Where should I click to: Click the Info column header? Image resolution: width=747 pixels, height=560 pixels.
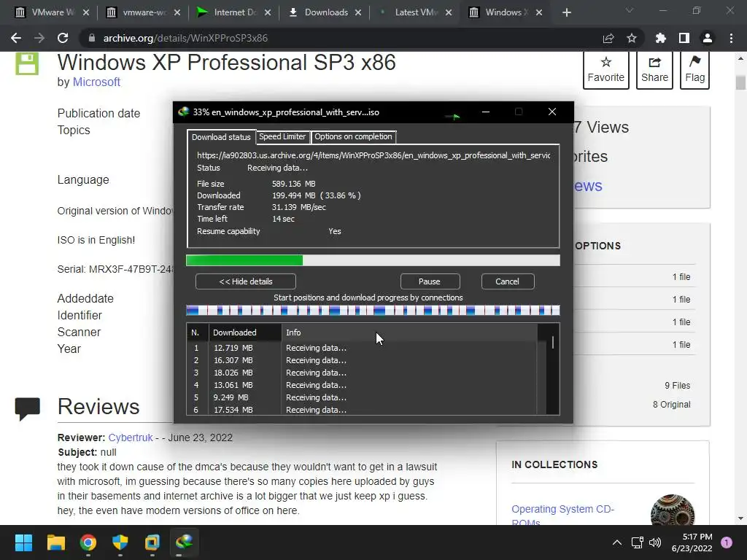click(410, 332)
